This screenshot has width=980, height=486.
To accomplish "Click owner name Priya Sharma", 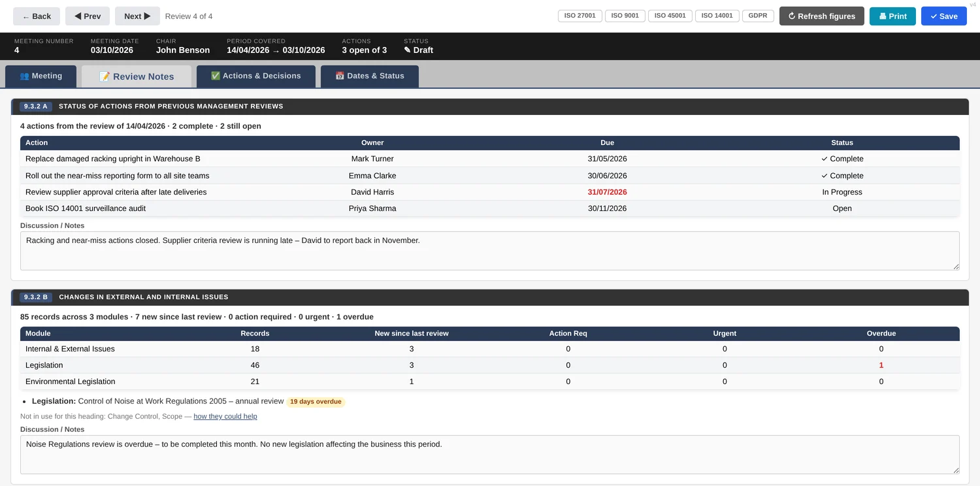I will point(372,208).
